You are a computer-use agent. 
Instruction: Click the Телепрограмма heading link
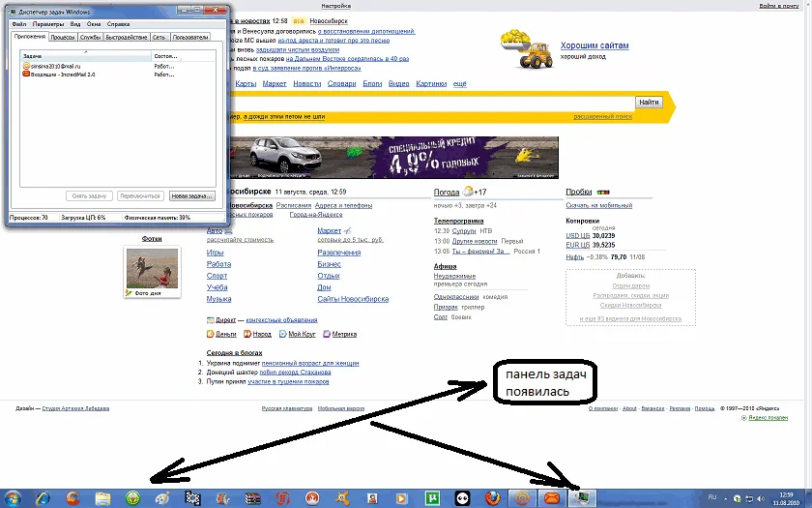point(459,221)
